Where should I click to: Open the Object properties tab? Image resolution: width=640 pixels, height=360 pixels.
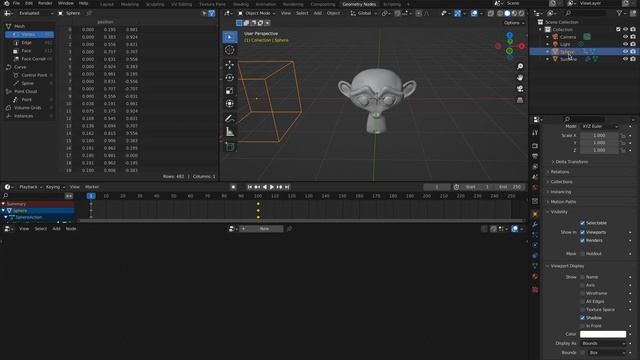(535, 214)
